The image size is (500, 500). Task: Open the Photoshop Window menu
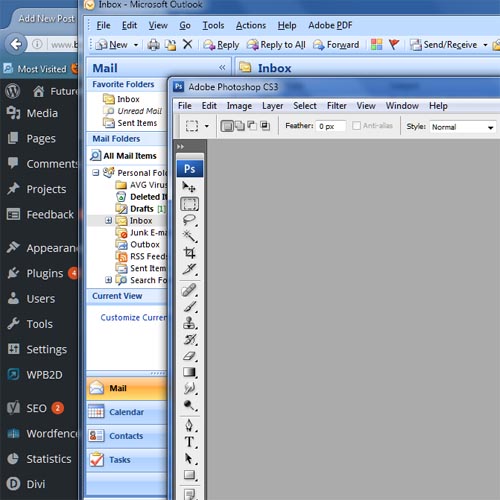tap(402, 106)
